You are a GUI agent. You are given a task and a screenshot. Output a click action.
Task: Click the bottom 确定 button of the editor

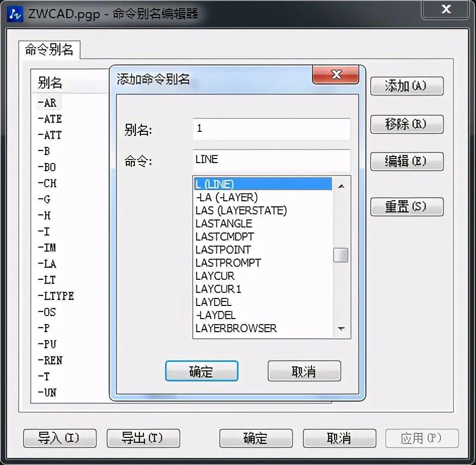pos(256,438)
